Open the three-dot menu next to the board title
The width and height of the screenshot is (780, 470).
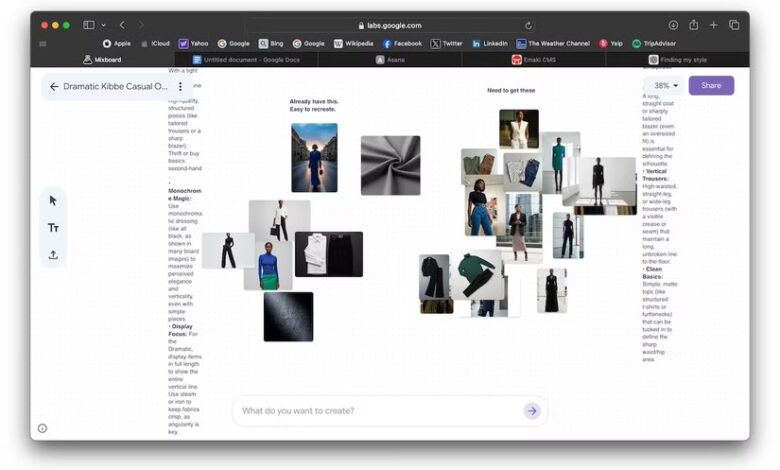(180, 87)
